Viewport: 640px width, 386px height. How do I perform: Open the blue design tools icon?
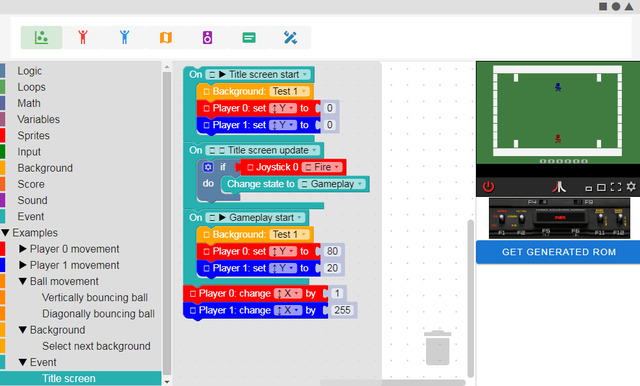click(x=290, y=38)
